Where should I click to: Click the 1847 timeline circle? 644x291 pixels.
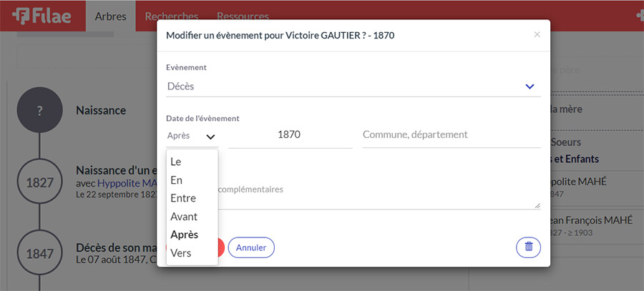click(x=41, y=253)
